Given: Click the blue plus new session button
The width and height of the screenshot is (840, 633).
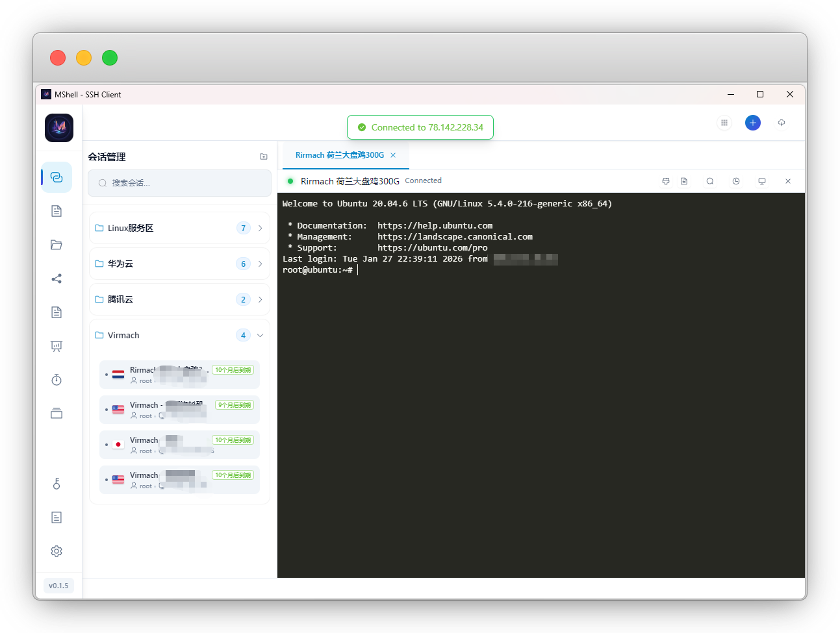Looking at the screenshot, I should [x=752, y=123].
